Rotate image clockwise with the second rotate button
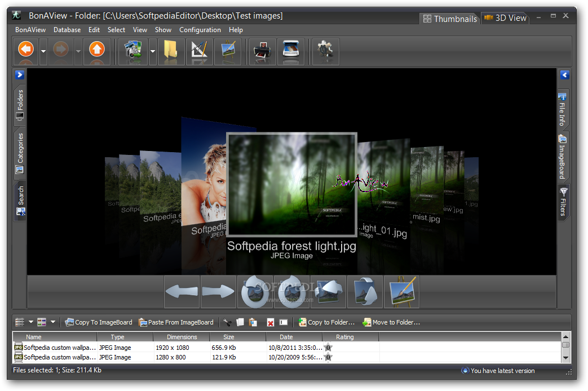 click(x=291, y=292)
